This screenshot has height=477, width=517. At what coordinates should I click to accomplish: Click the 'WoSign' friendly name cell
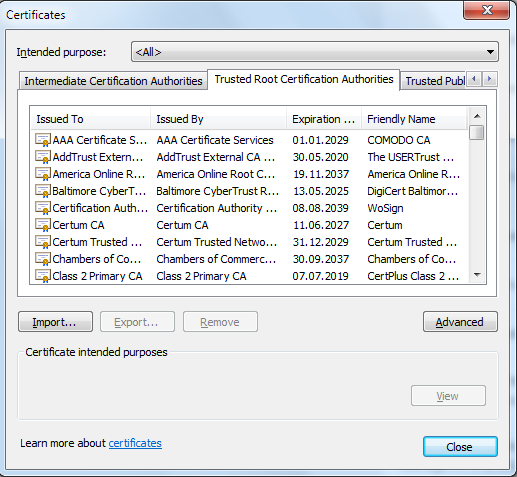pyautogui.click(x=385, y=208)
